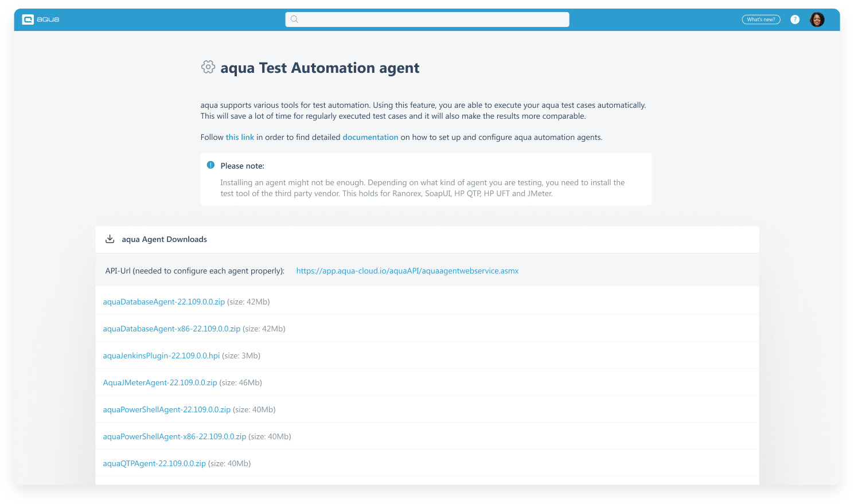This screenshot has width=854, height=504.
Task: Open the What's new? popup
Action: click(x=761, y=19)
